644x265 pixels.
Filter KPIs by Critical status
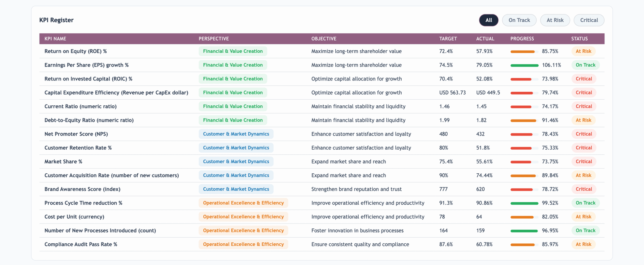point(589,20)
